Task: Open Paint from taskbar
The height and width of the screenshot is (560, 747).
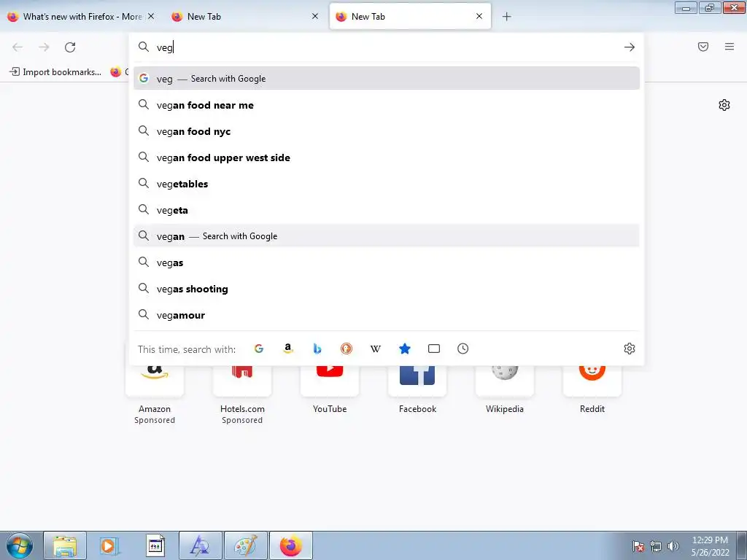Action: pyautogui.click(x=245, y=545)
